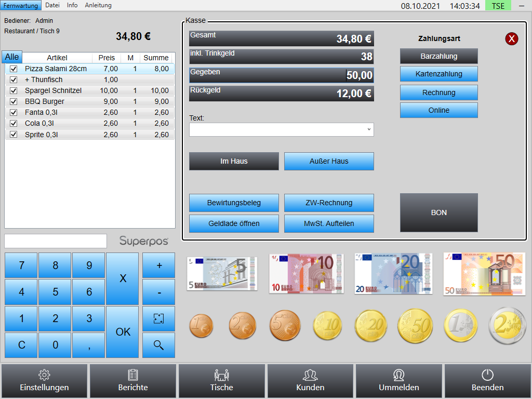Viewport: 532px width, 399px height.
Task: Uncheck the BBQ Burger checkbox
Action: (14, 101)
